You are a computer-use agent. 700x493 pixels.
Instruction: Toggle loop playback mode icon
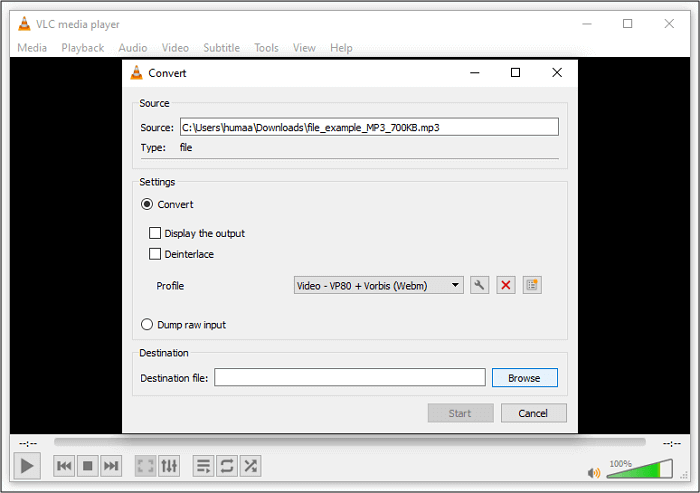(x=227, y=466)
